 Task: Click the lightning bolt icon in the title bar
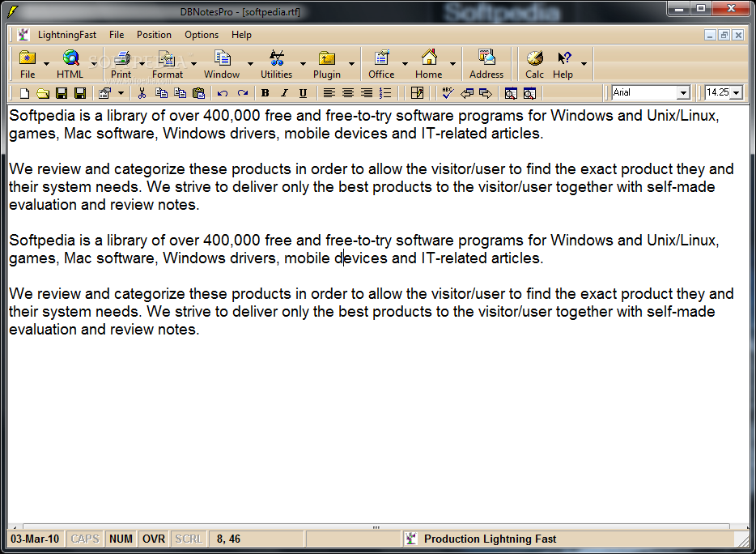coord(12,11)
